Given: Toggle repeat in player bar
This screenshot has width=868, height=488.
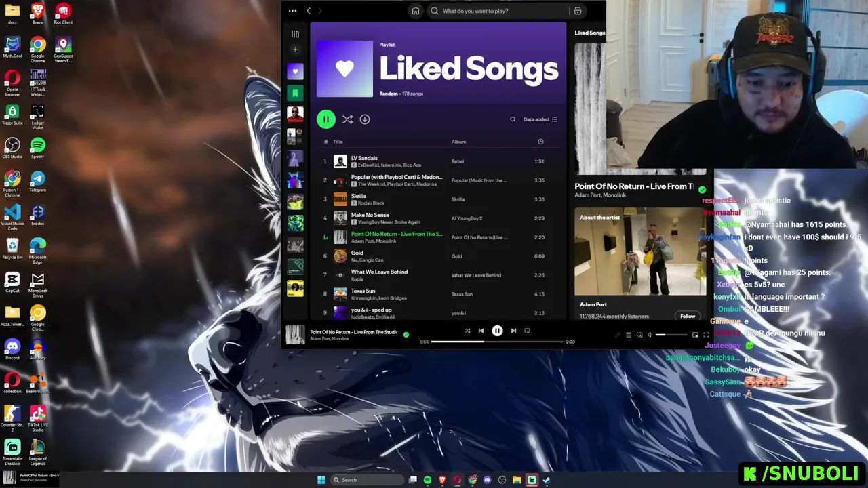Looking at the screenshot, I should [527, 331].
